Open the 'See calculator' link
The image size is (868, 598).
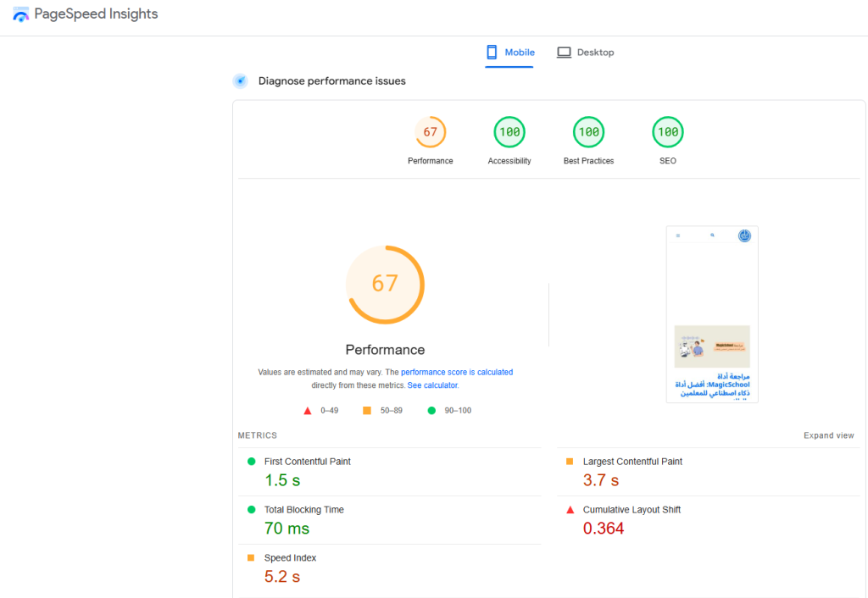pos(432,385)
